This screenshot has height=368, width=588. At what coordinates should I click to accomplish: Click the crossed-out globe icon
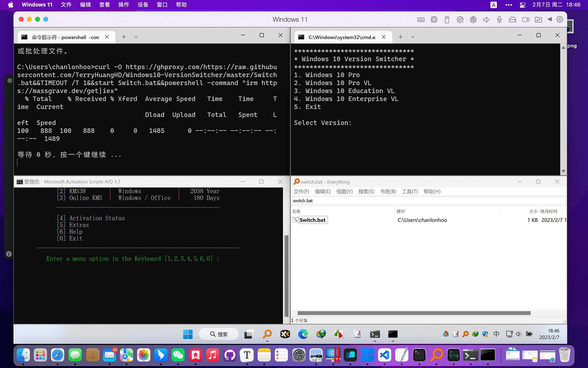tap(460, 19)
